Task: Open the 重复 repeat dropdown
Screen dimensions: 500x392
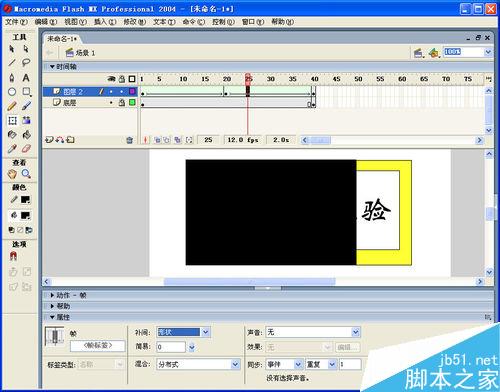Action: tap(332, 364)
